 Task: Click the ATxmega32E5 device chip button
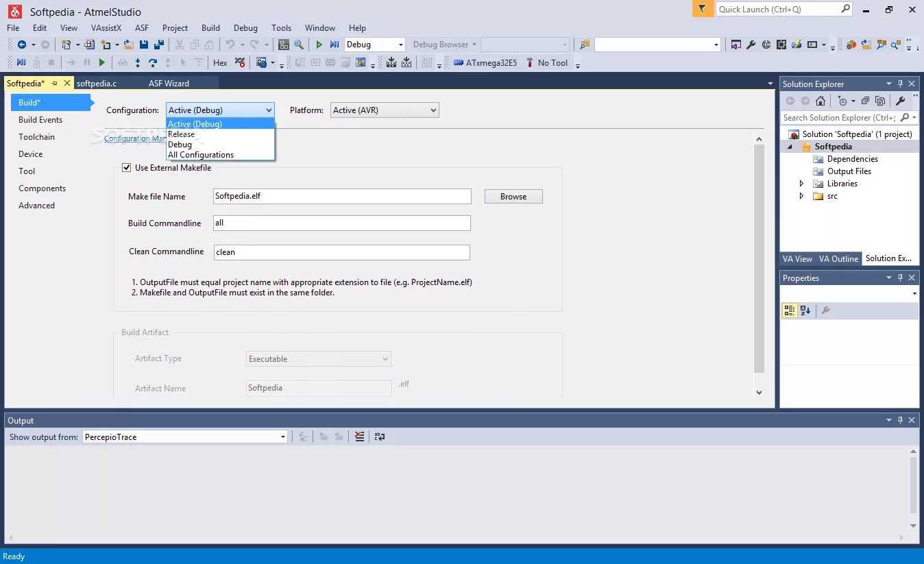pyautogui.click(x=485, y=62)
